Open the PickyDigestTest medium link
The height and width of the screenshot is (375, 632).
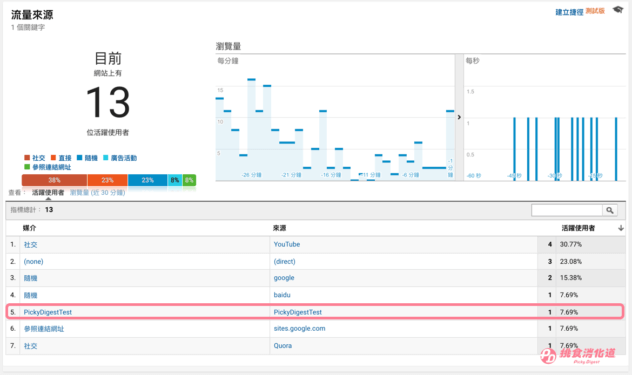48,312
